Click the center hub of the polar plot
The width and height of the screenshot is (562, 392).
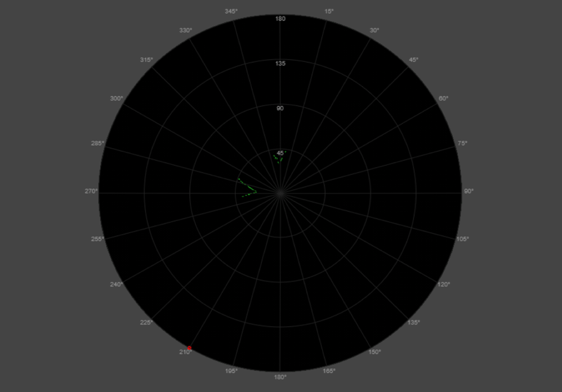pos(281,193)
